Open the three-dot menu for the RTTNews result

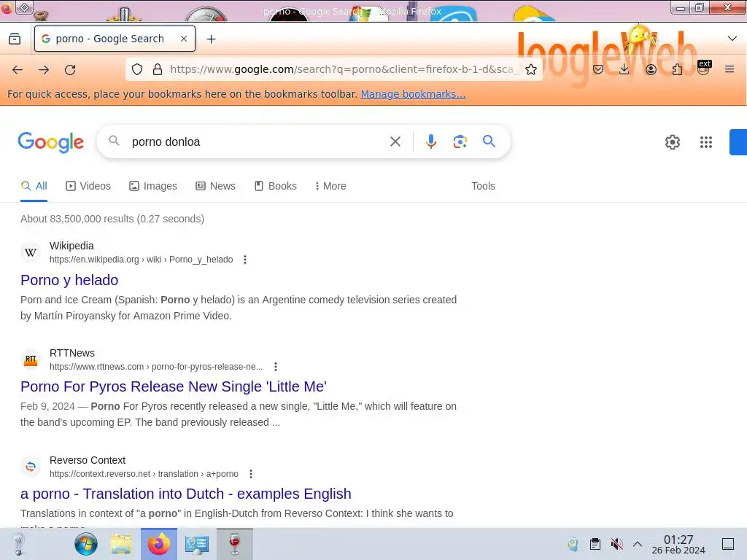(275, 367)
